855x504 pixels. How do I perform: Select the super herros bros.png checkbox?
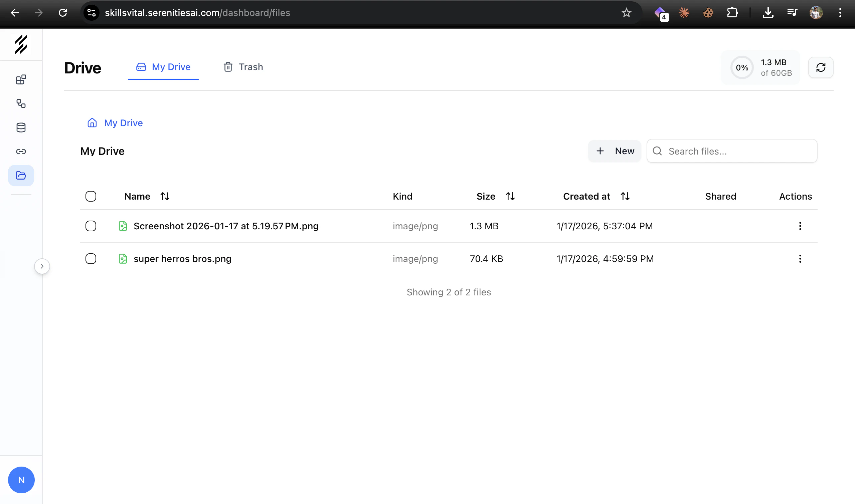(x=91, y=259)
